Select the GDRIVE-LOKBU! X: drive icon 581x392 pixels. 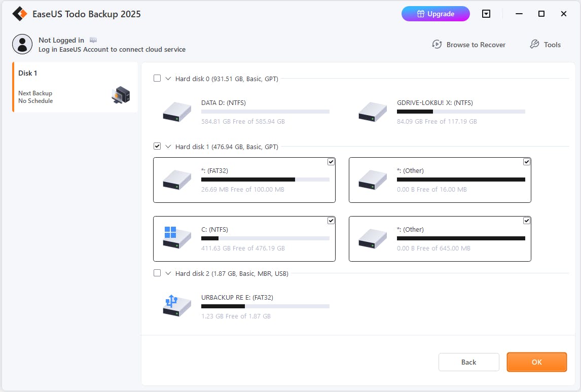click(373, 112)
